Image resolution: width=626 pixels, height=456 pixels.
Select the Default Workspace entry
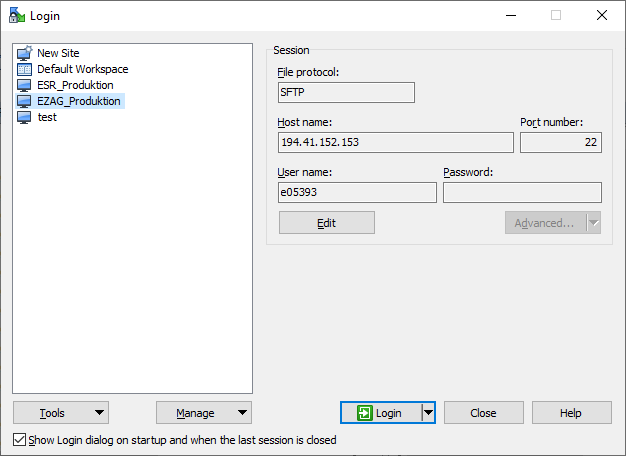click(83, 69)
